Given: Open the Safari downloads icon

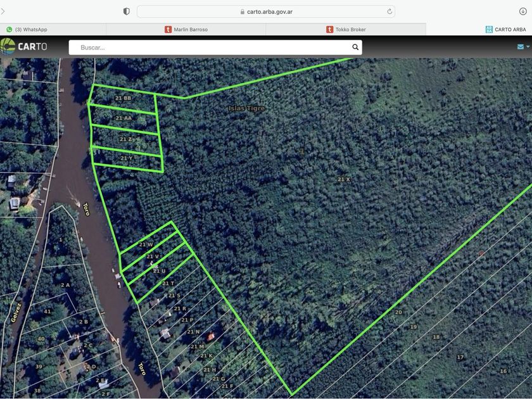Looking at the screenshot, I should coord(522,11).
